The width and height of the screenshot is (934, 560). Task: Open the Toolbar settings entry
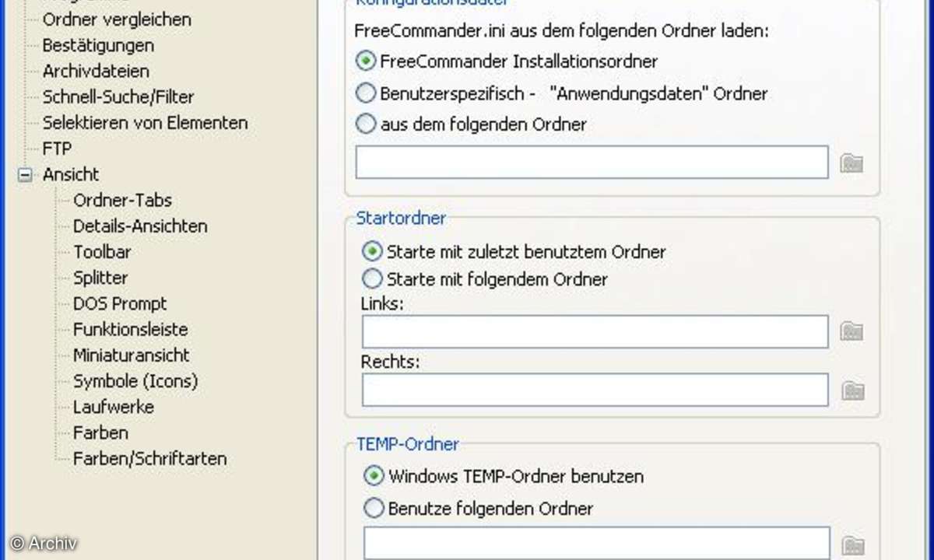click(x=102, y=251)
